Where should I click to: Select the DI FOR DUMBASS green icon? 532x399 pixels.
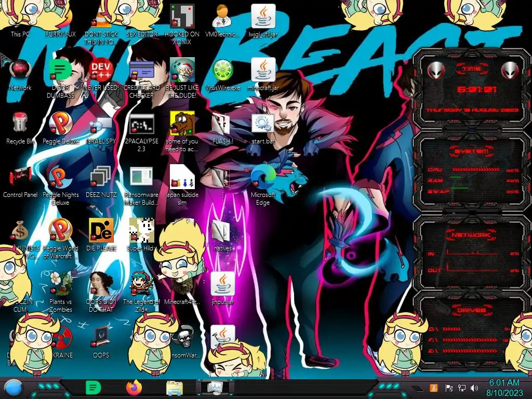[x=60, y=78]
